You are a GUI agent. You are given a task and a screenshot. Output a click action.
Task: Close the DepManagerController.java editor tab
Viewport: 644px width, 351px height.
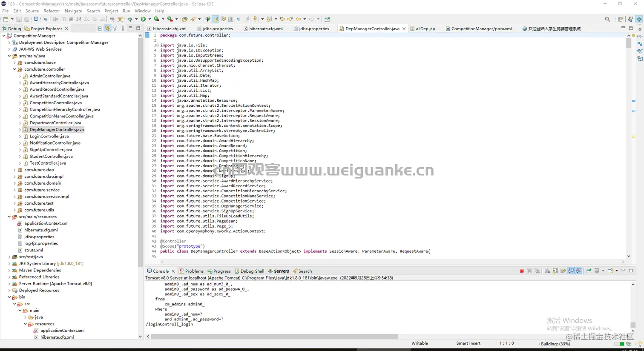pyautogui.click(x=404, y=29)
